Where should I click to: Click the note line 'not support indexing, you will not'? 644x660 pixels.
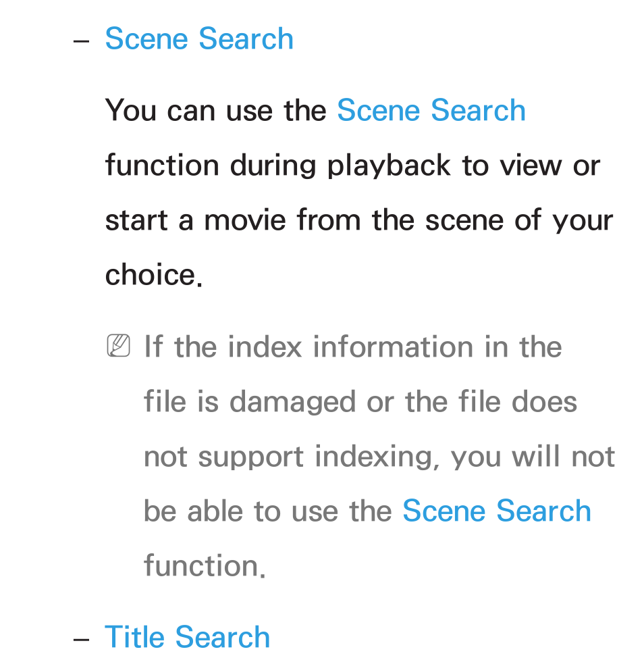(x=379, y=456)
